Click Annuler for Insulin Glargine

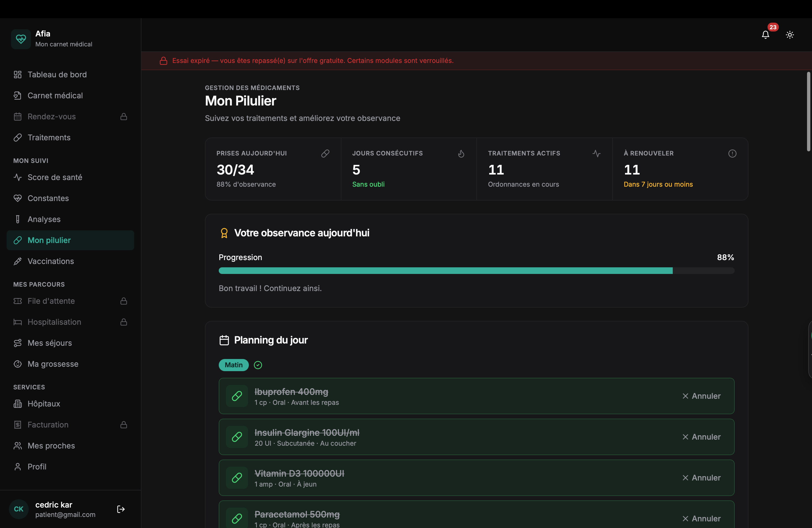pos(701,437)
